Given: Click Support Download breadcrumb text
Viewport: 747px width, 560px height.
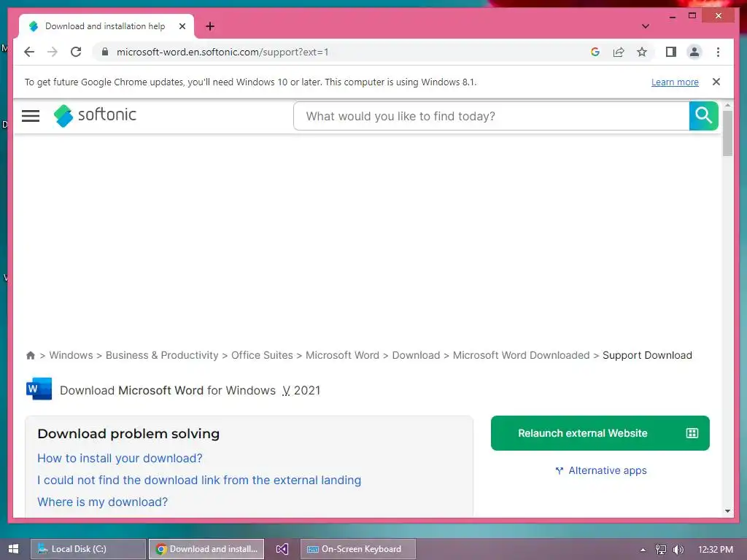Looking at the screenshot, I should [x=647, y=355].
